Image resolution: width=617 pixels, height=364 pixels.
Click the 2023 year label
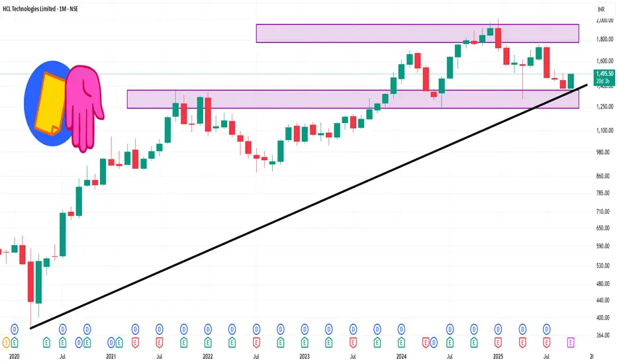point(304,356)
